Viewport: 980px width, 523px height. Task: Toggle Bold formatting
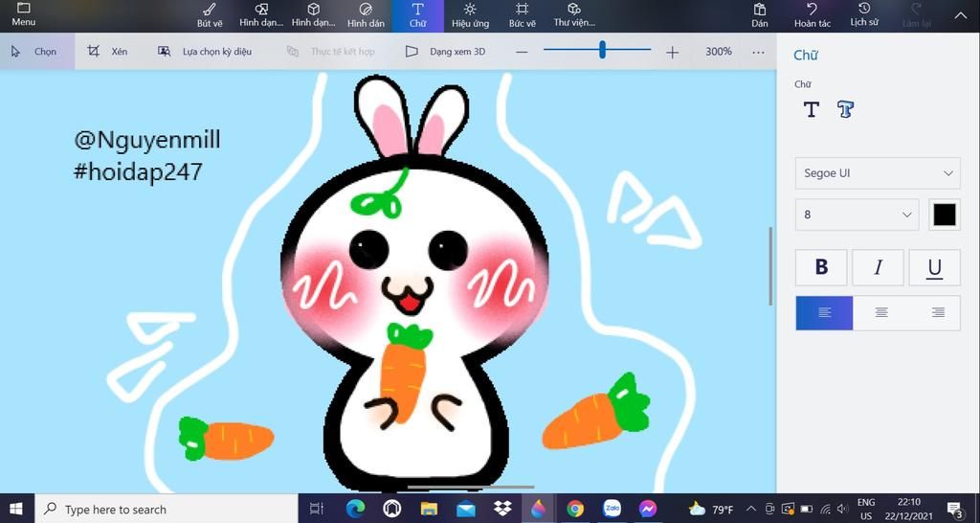pyautogui.click(x=821, y=268)
